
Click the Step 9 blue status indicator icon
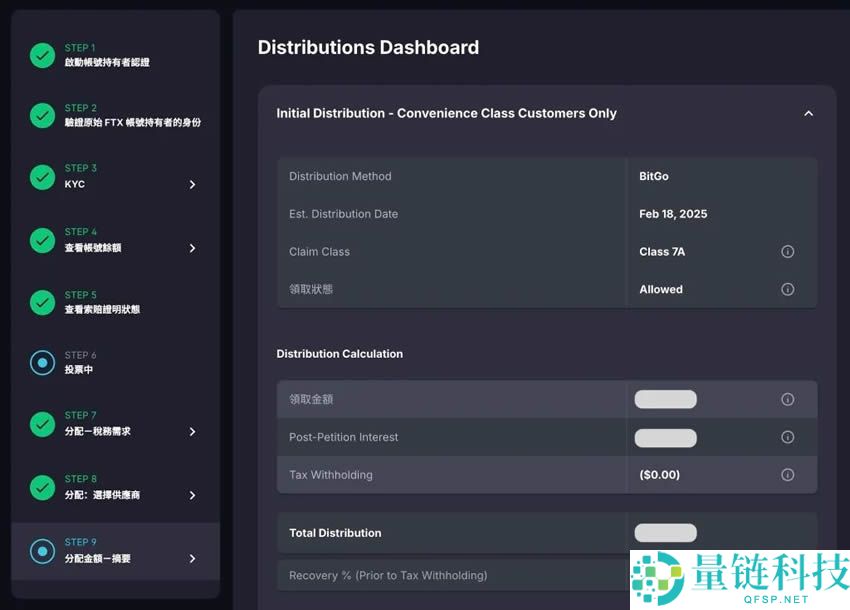tap(42, 551)
